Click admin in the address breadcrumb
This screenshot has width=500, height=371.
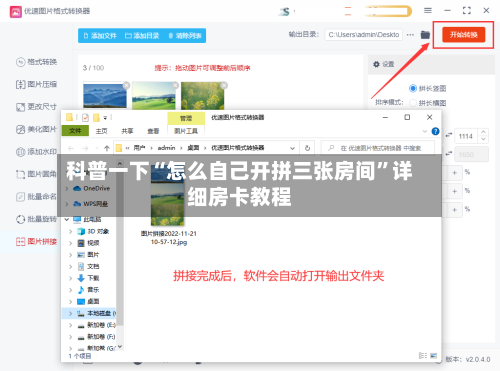166,148
